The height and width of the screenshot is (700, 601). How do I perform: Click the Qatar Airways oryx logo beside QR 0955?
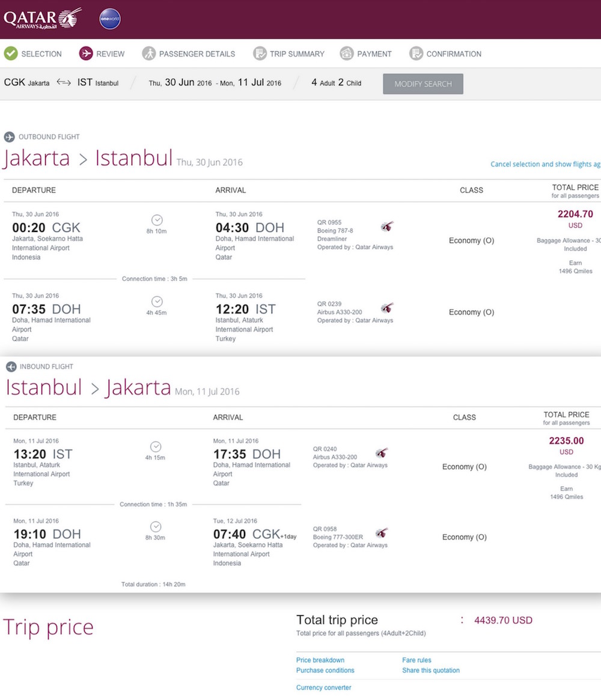[x=388, y=227]
